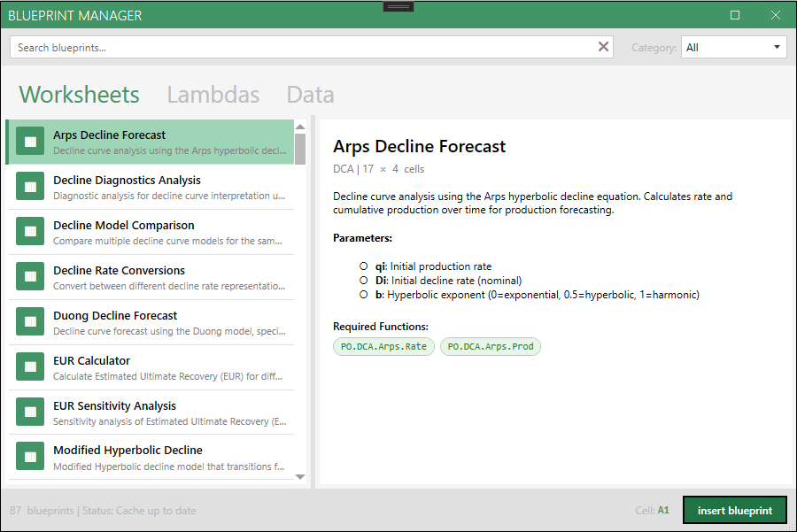Open the Category dropdown
The width and height of the screenshot is (797, 532).
(x=734, y=47)
